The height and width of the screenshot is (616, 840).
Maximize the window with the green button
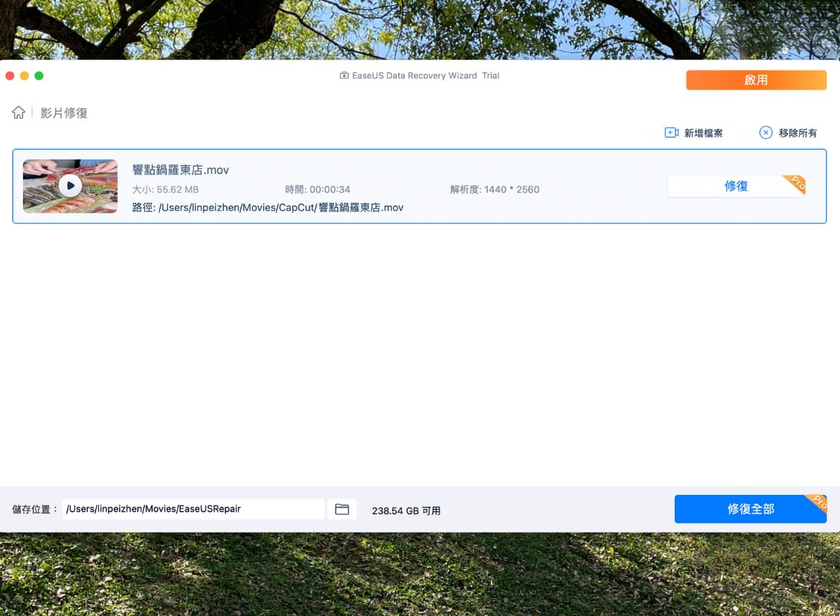coord(39,76)
